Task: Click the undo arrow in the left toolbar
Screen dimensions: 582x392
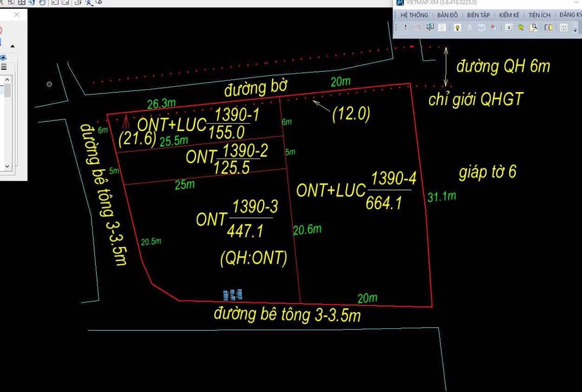Action: pyautogui.click(x=33, y=3)
